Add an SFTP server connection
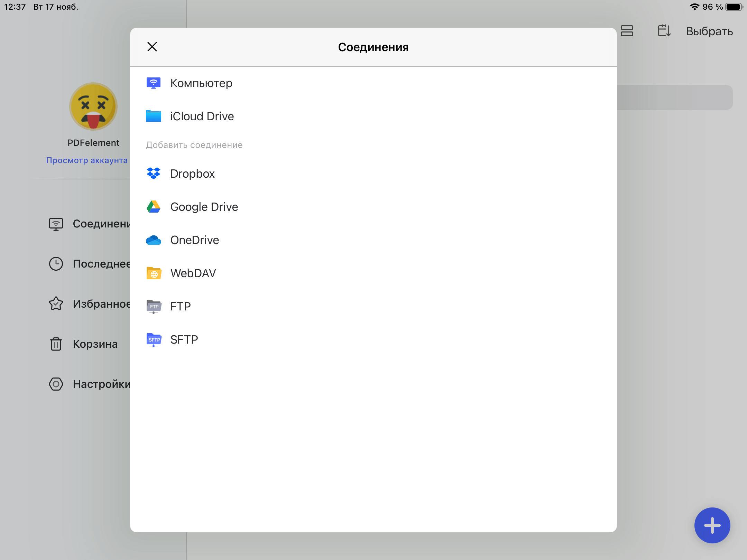This screenshot has width=747, height=560. pos(184,339)
